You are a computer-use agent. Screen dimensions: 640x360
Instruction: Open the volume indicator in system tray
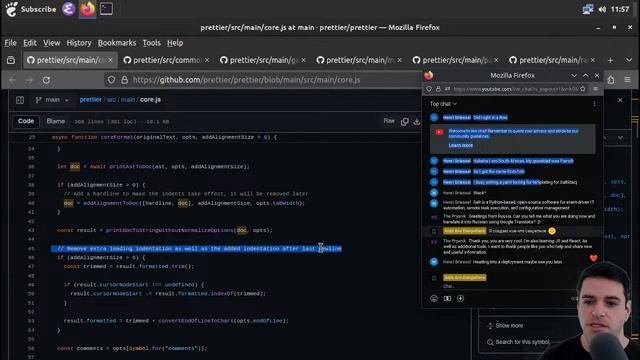(x=602, y=9)
